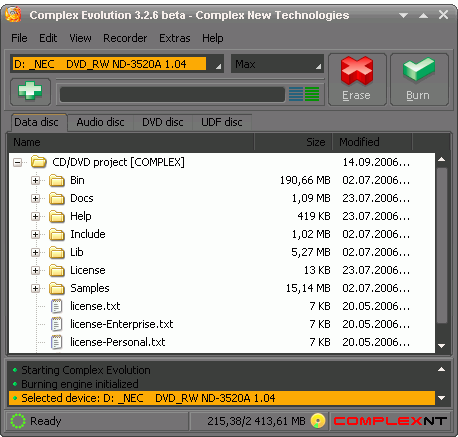
Task: Expand the Docs folder node
Action: [35, 199]
